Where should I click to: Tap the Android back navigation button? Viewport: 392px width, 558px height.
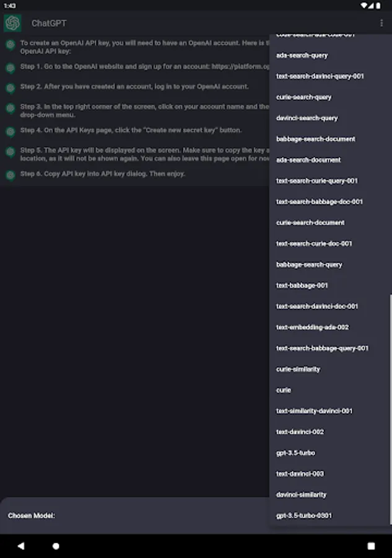pos(20,546)
